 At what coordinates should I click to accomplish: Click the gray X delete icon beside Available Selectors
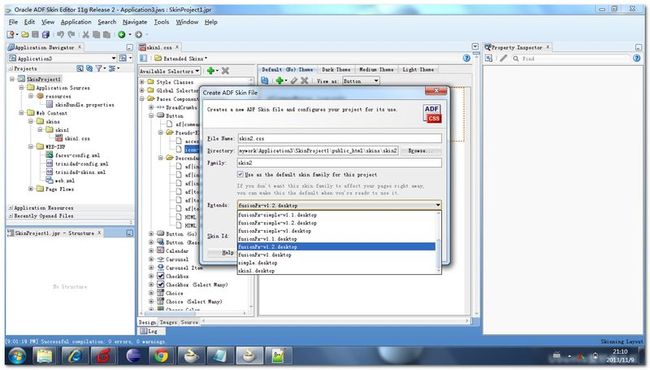225,71
